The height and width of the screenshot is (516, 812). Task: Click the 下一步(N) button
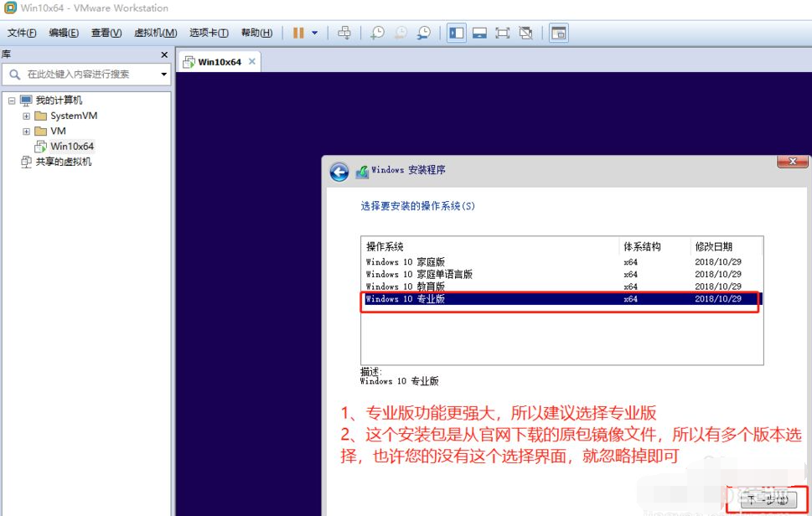tap(768, 500)
